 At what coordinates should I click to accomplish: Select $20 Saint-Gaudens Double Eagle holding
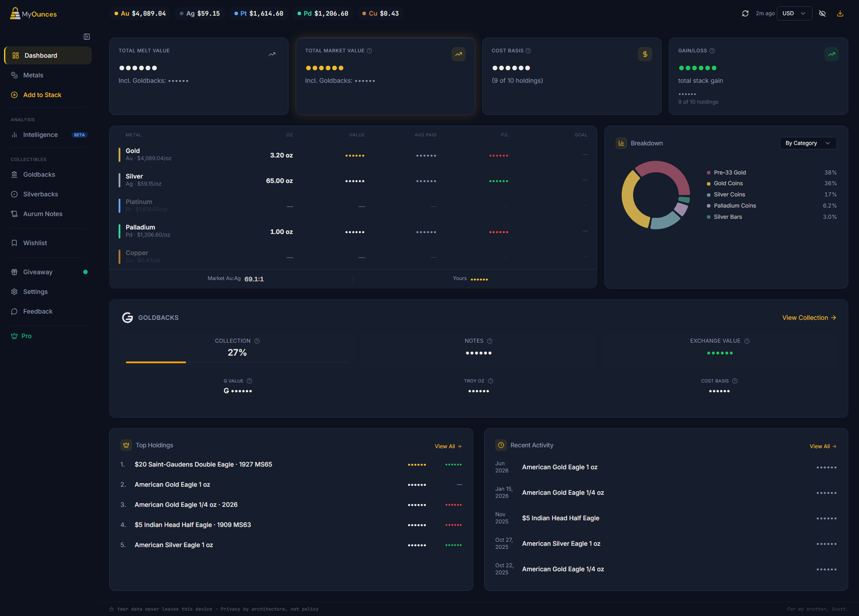click(x=291, y=464)
